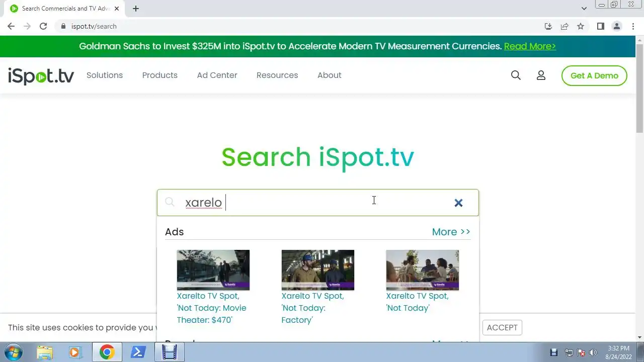The height and width of the screenshot is (362, 644).
Task: Click the network tray icon
Action: click(x=569, y=352)
